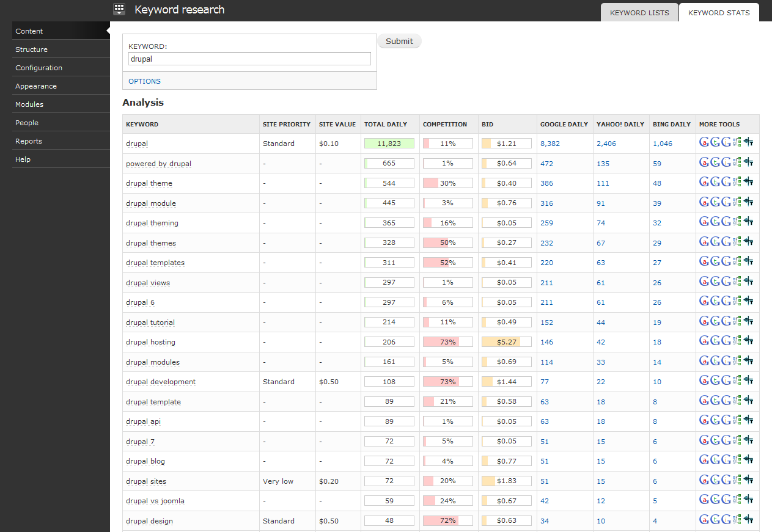Open the Modules admin menu item
Screen dimensions: 772x532
[61, 104]
